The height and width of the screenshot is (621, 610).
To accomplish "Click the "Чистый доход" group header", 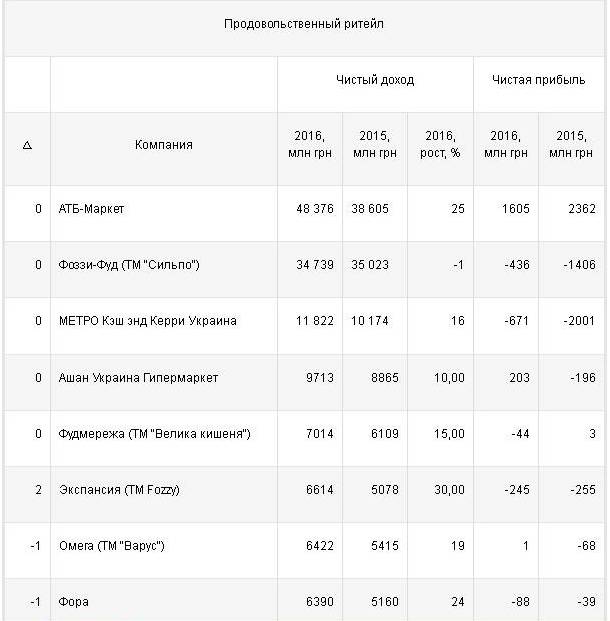I will click(375, 80).
